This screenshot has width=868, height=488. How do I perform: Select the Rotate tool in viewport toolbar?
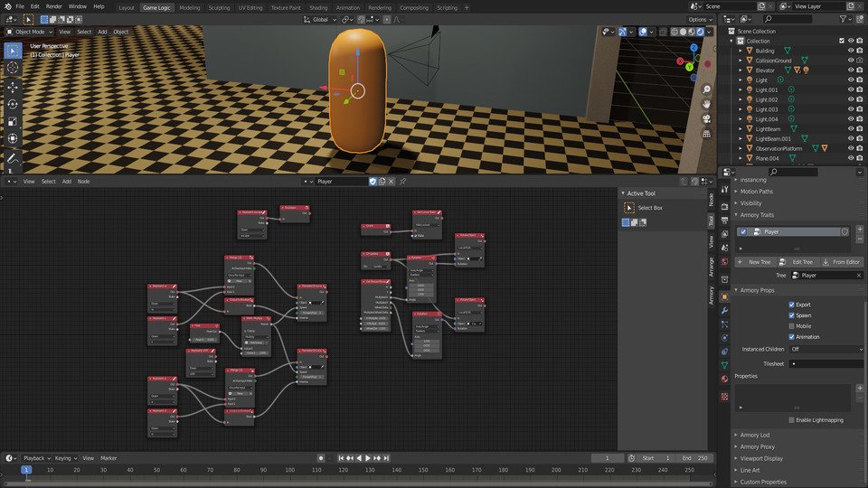[x=13, y=104]
